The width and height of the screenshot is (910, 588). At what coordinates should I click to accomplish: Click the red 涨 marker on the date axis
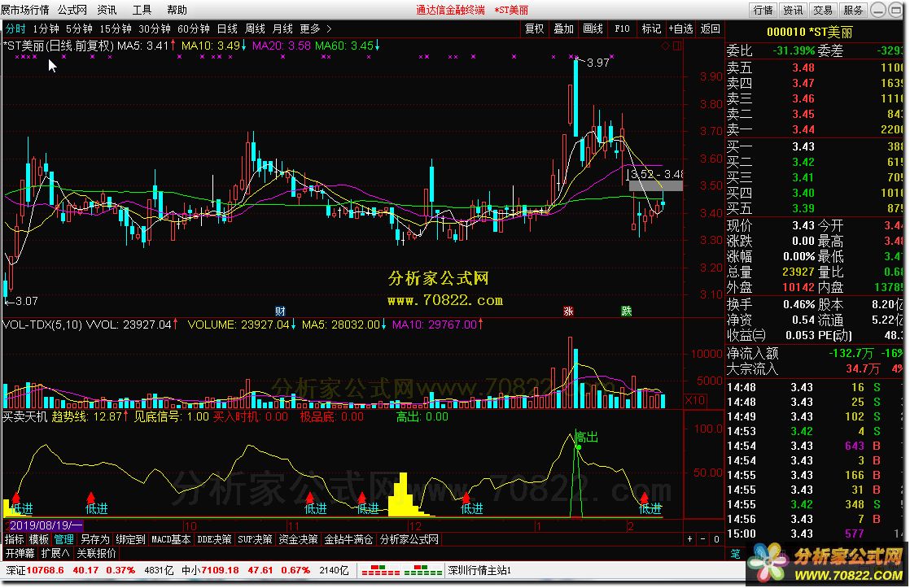[568, 311]
